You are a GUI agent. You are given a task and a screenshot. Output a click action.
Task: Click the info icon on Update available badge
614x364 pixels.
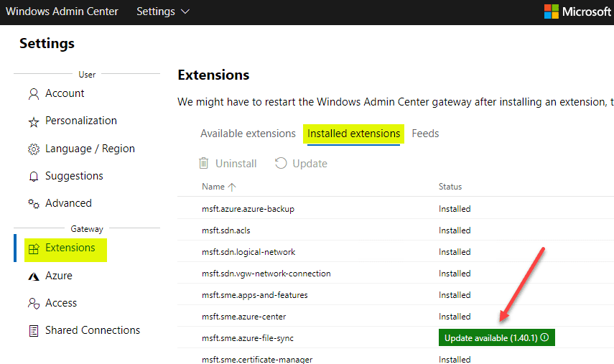pyautogui.click(x=544, y=338)
